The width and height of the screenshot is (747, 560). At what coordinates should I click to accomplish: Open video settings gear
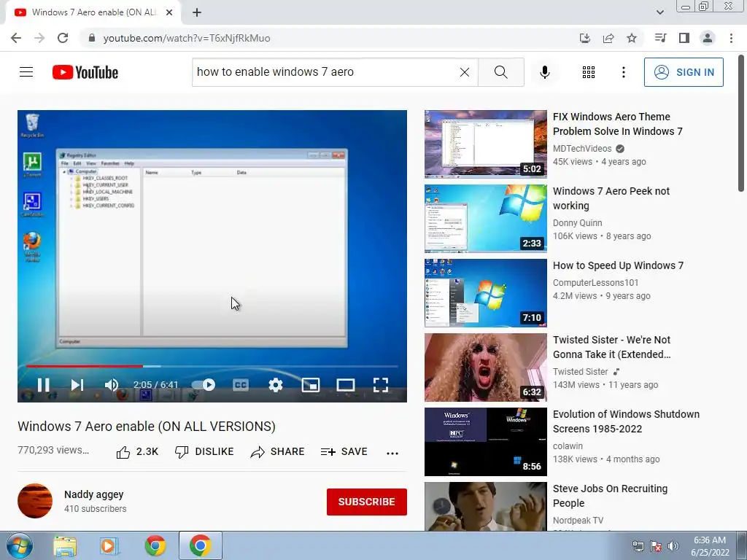click(275, 385)
